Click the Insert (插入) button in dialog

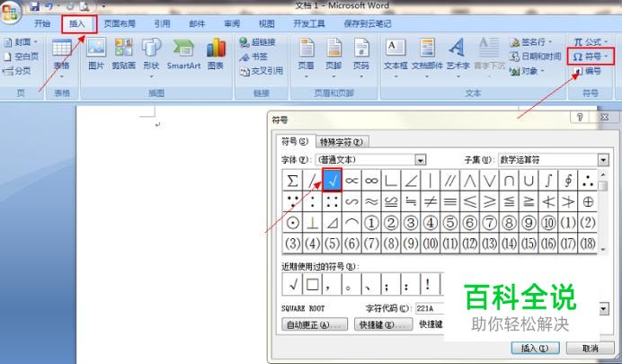pos(535,348)
